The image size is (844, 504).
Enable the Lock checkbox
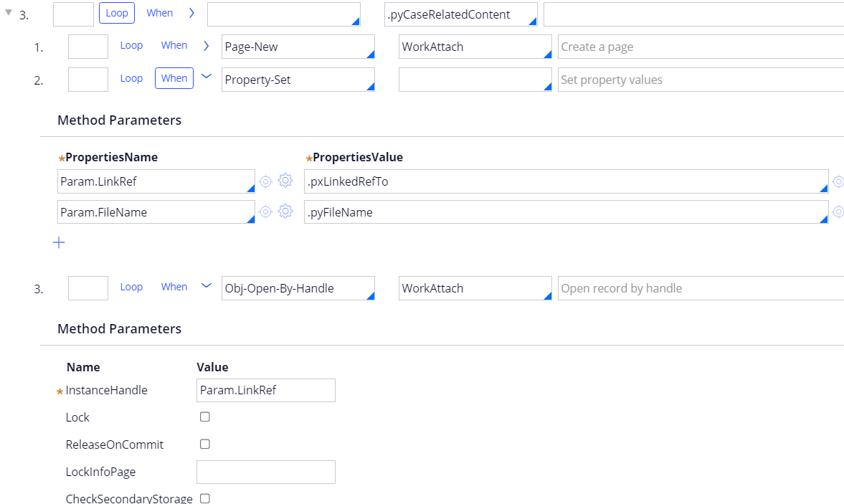pos(204,417)
